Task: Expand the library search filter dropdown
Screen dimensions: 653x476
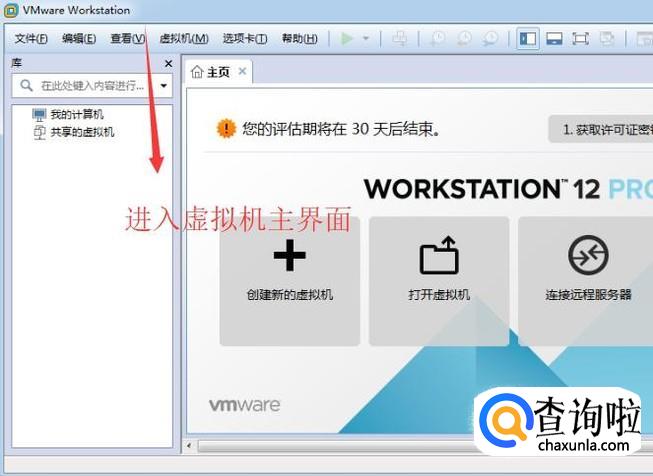Action: click(164, 86)
